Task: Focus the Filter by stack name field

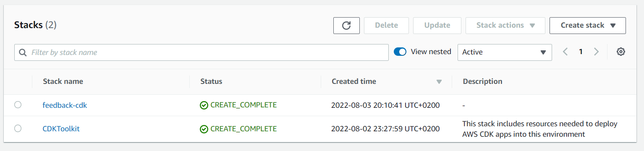Action: tap(202, 52)
